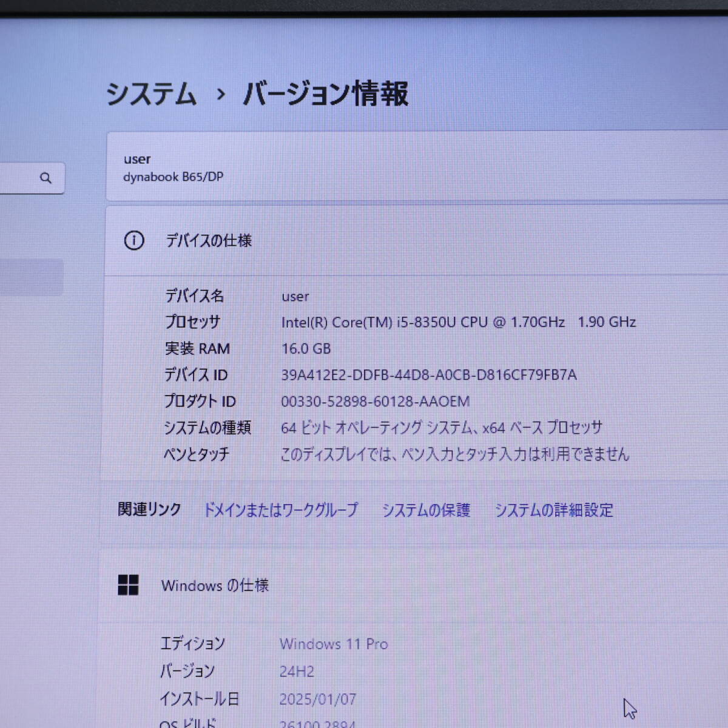Click the pen and touch unavailable message
The height and width of the screenshot is (728, 728).
coord(455,454)
